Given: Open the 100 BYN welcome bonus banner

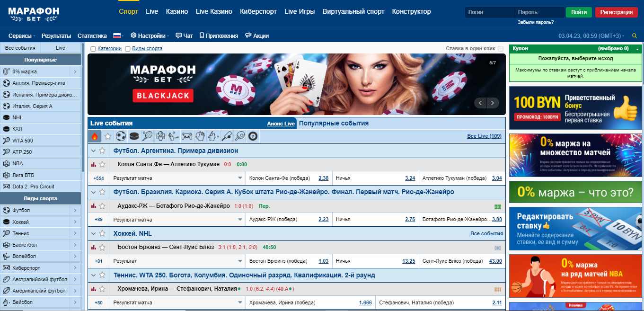Looking at the screenshot, I should point(575,107).
